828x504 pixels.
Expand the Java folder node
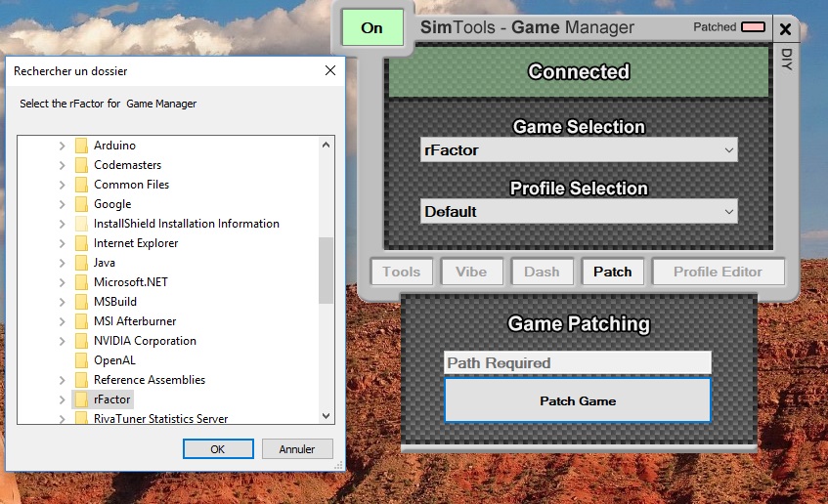pyautogui.click(x=63, y=263)
